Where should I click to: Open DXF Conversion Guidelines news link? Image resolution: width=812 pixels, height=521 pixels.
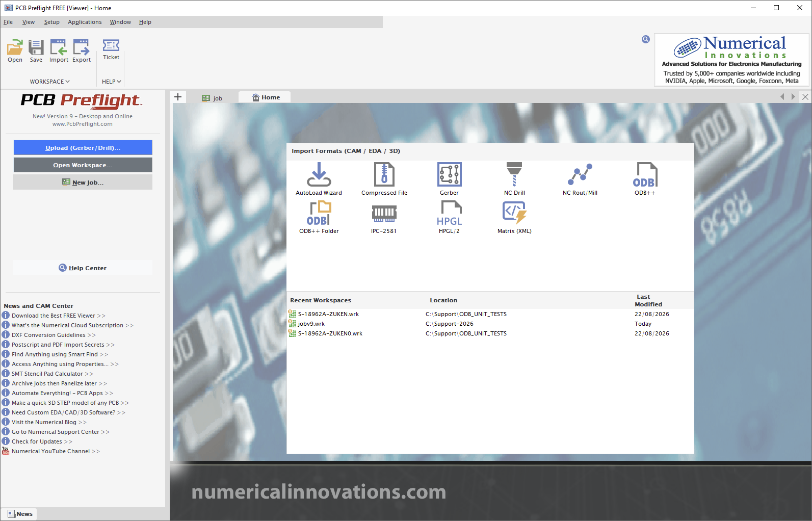click(54, 335)
